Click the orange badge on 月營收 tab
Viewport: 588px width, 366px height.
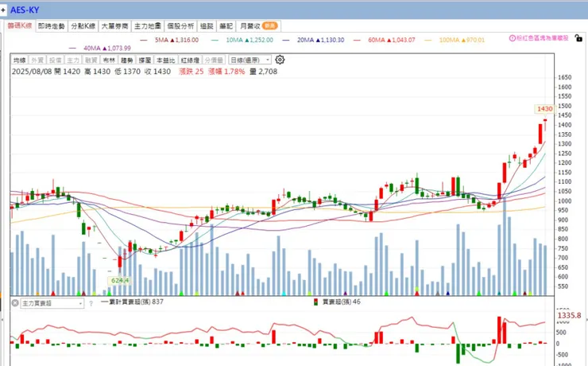269,25
